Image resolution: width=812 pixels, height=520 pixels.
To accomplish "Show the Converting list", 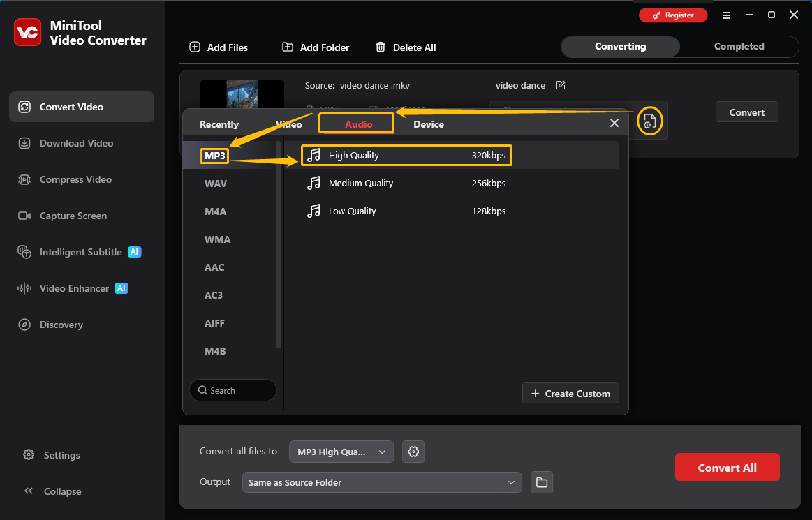I will [x=621, y=47].
